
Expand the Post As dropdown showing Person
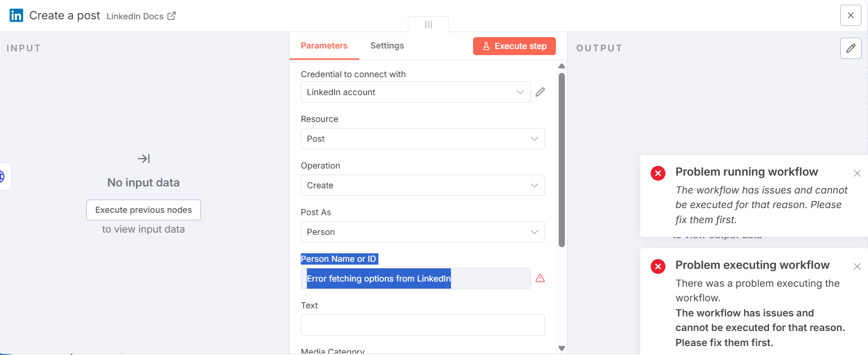[423, 232]
